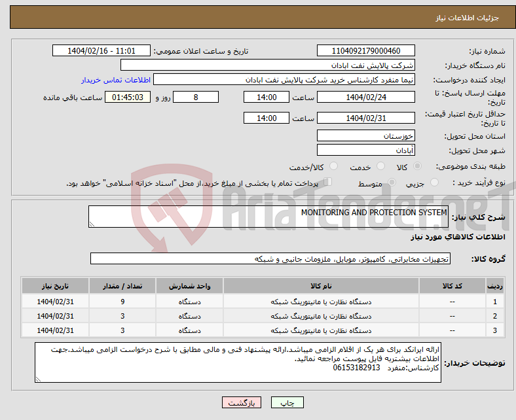The height and width of the screenshot is (420, 516).
Task: Click the buyer notes resize handle
Action: click(38, 379)
